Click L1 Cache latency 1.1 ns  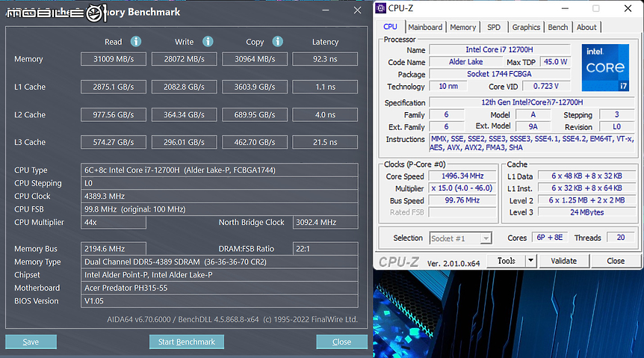[x=325, y=87]
